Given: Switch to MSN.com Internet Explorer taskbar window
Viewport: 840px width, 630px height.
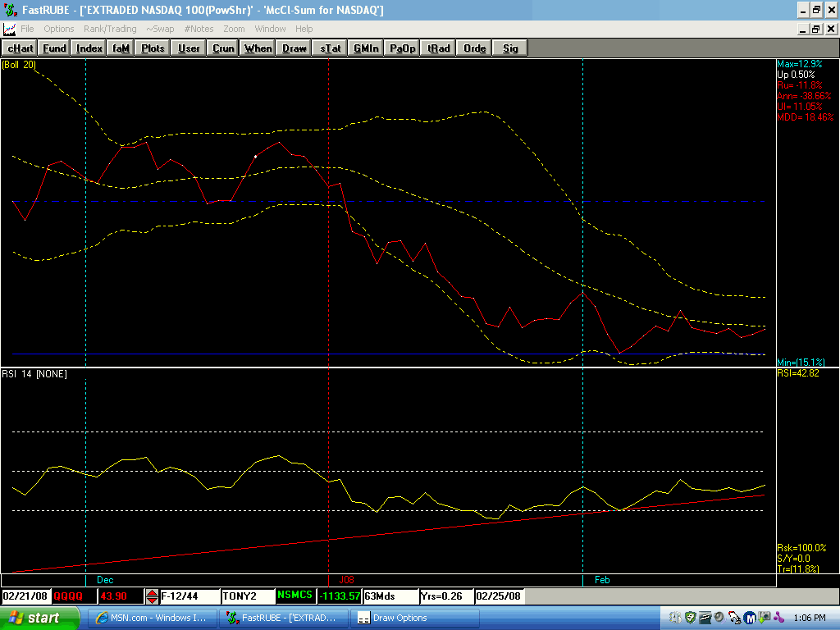Looking at the screenshot, I should 152,619.
